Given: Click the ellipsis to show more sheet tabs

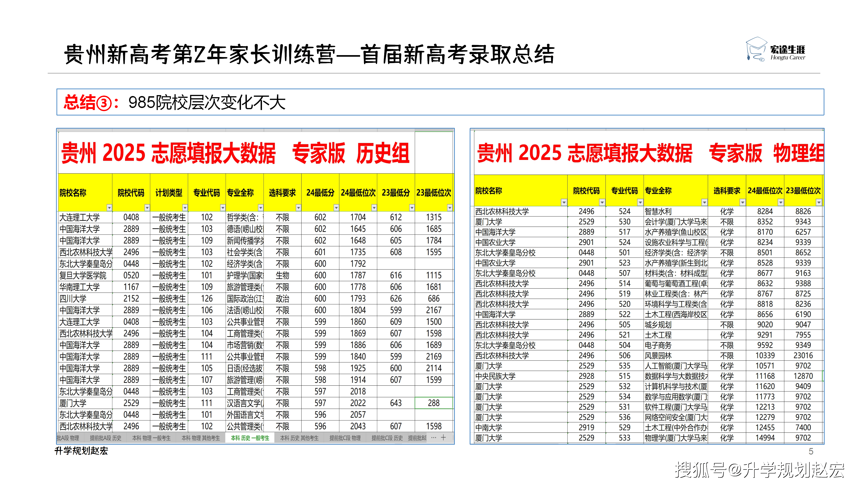Looking at the screenshot, I should coord(434,437).
